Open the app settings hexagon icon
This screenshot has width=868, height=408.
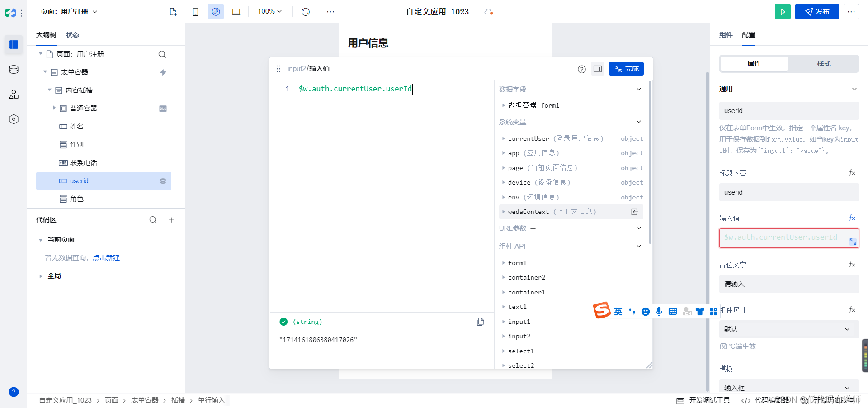(14, 119)
